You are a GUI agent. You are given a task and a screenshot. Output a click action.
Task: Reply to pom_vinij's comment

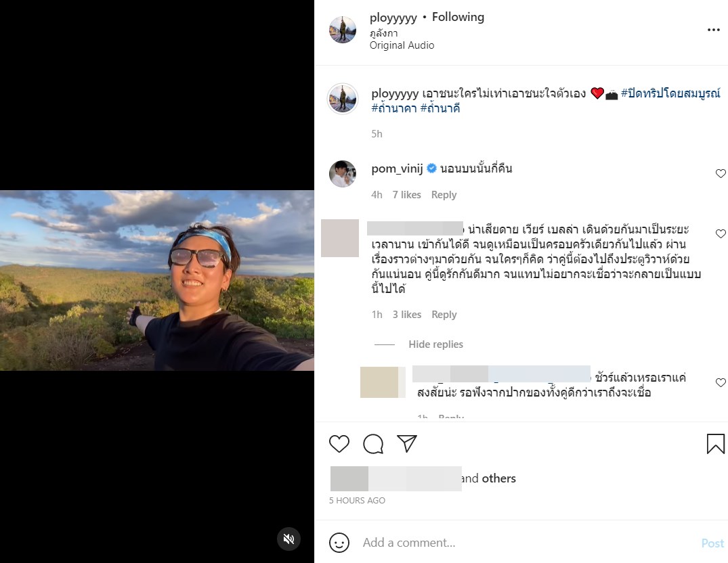pyautogui.click(x=444, y=195)
